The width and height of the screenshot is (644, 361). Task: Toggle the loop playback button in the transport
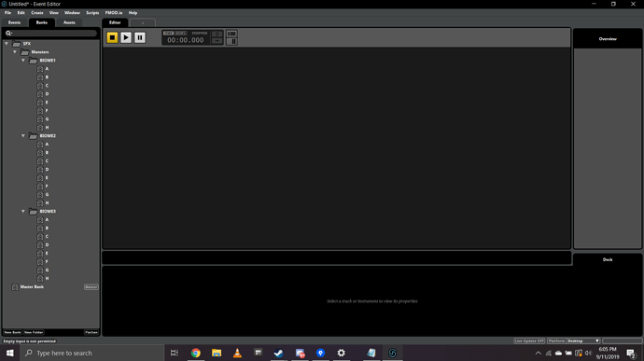(217, 35)
